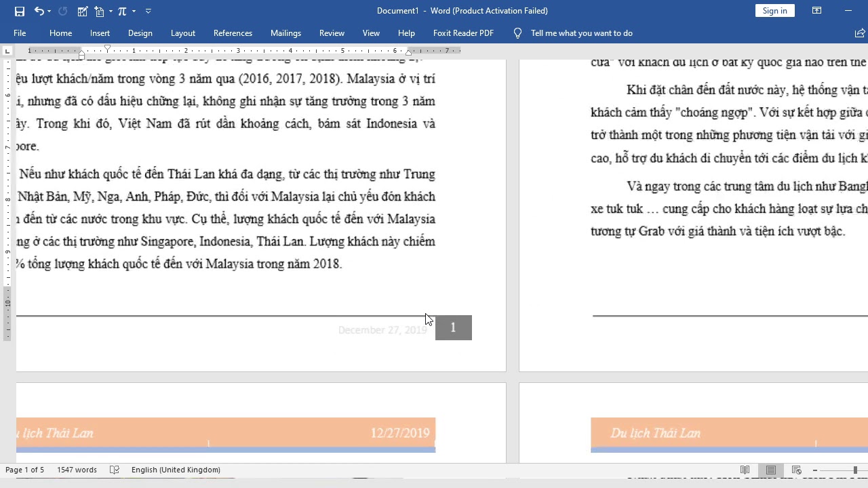Click the '12/27/2019' header date

[x=400, y=433]
